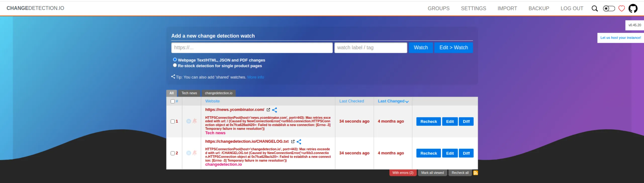Focus the watch label / tag field
The height and width of the screenshot is (183, 644).
[x=371, y=48]
